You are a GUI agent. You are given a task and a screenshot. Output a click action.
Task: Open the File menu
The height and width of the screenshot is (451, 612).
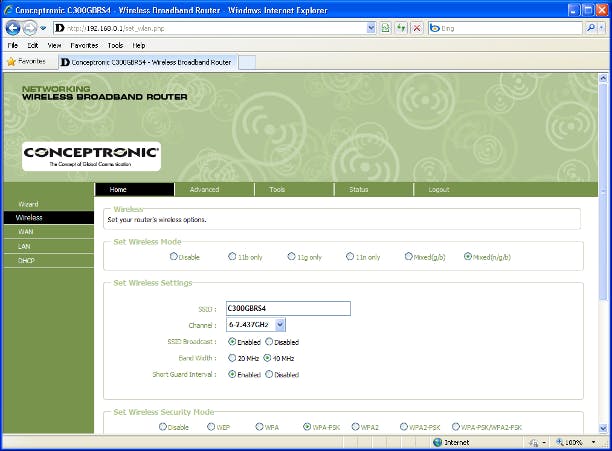click(12, 45)
